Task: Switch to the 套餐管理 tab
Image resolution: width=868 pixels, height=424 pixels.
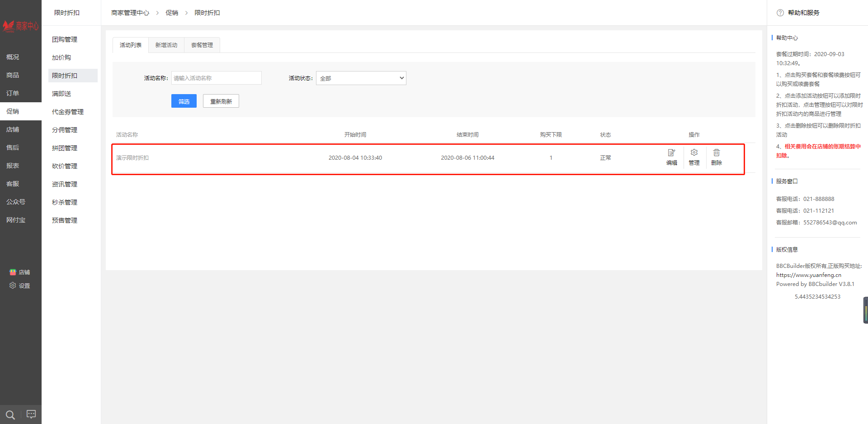Action: (x=202, y=45)
